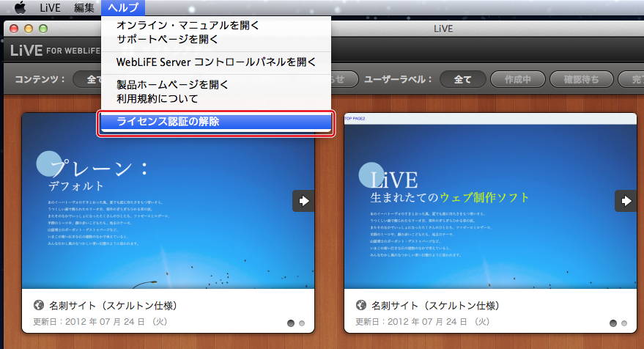Image resolution: width=644 pixels, height=349 pixels.
Task: Open the 編集 menu in menu bar
Action: click(84, 8)
